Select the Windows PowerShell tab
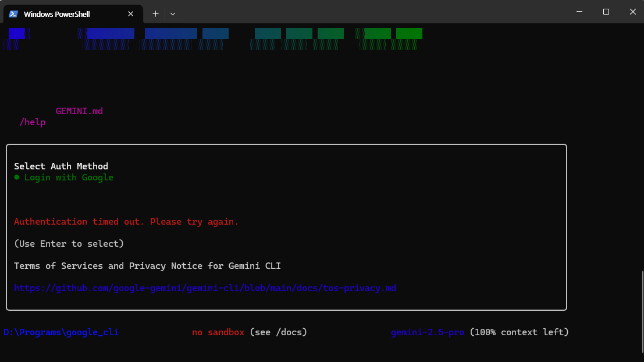Screen dimensions: 644x362 tap(73, 14)
